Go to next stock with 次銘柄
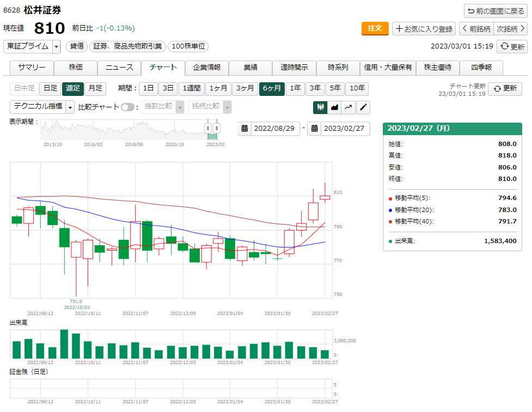 [510, 28]
